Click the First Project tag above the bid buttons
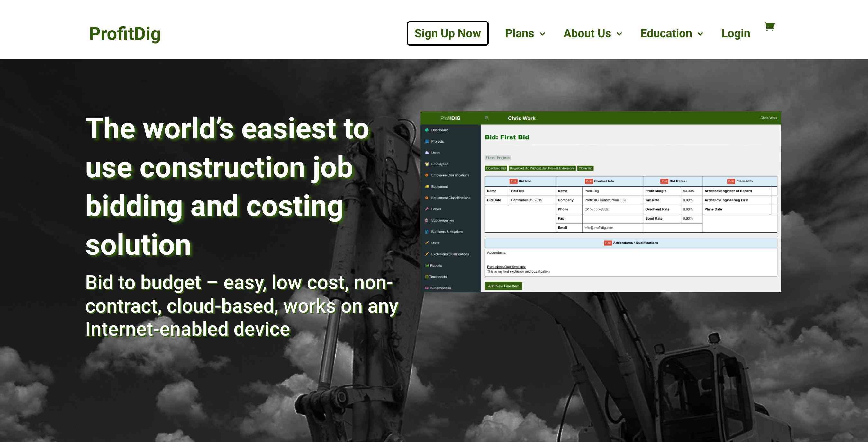868x442 pixels. click(x=498, y=157)
